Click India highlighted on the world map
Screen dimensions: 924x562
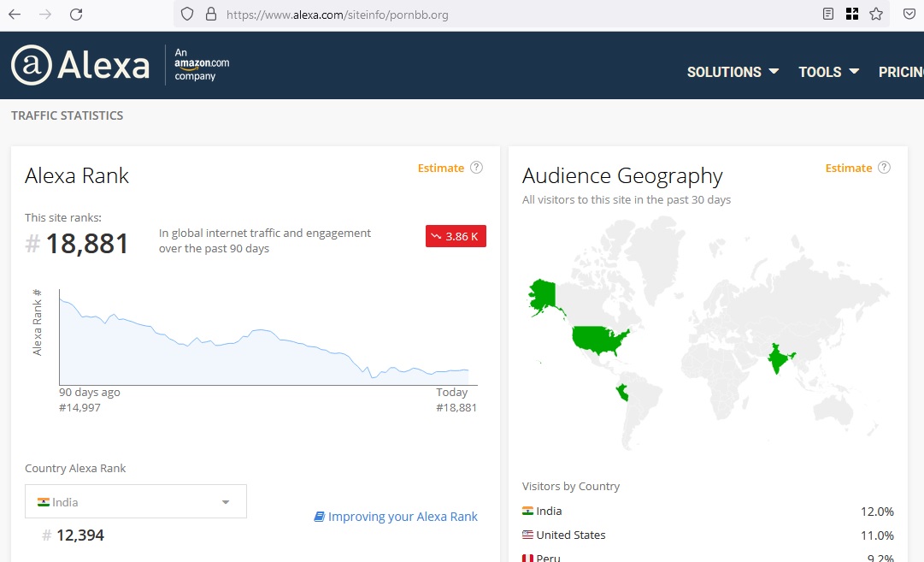click(778, 358)
